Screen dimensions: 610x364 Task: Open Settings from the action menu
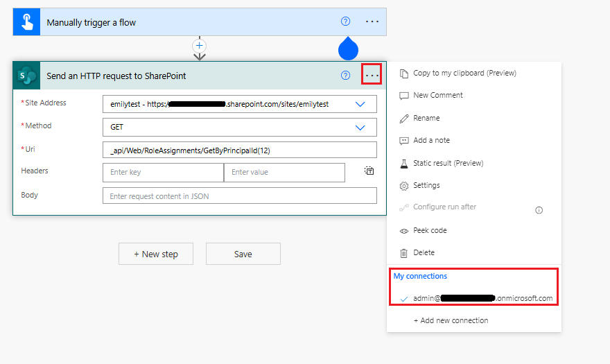426,185
